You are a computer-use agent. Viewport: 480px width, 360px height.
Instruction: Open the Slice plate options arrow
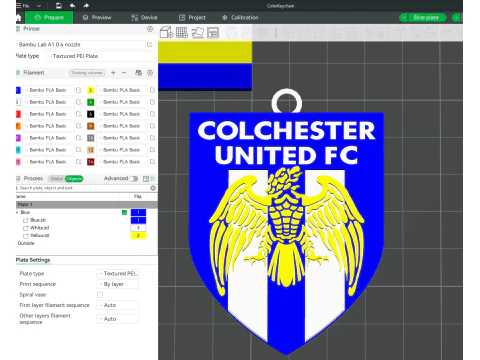(x=403, y=18)
